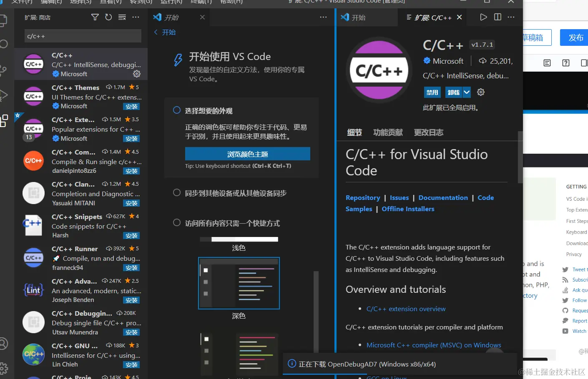Select the 同步到其他设备或从其他设备同步 step
The image size is (588, 379).
tap(236, 193)
